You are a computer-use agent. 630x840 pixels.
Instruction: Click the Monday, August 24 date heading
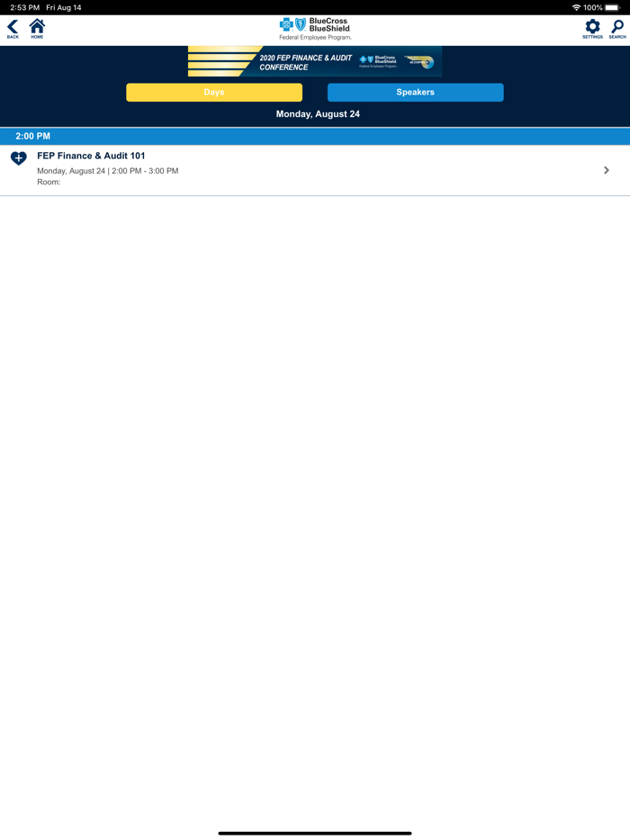click(318, 114)
